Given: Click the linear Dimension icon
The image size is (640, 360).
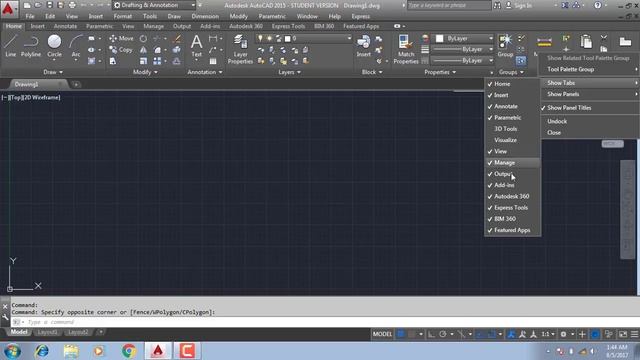Looking at the screenshot, I should [213, 39].
